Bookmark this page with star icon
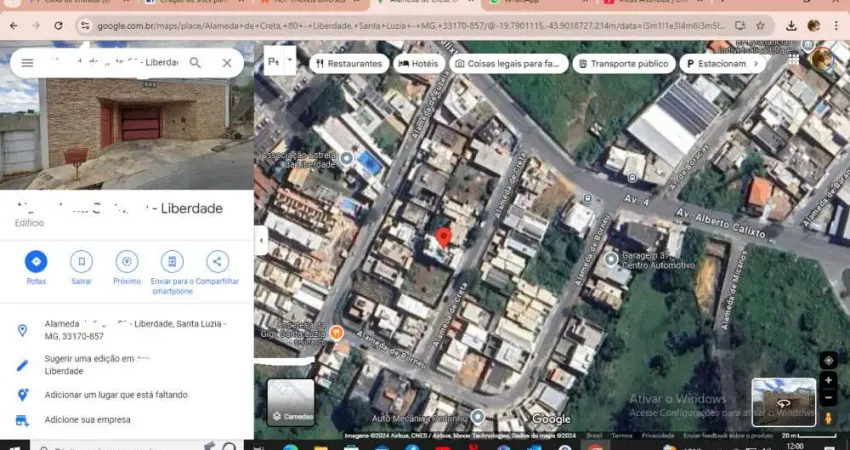850x450 pixels. pyautogui.click(x=761, y=25)
